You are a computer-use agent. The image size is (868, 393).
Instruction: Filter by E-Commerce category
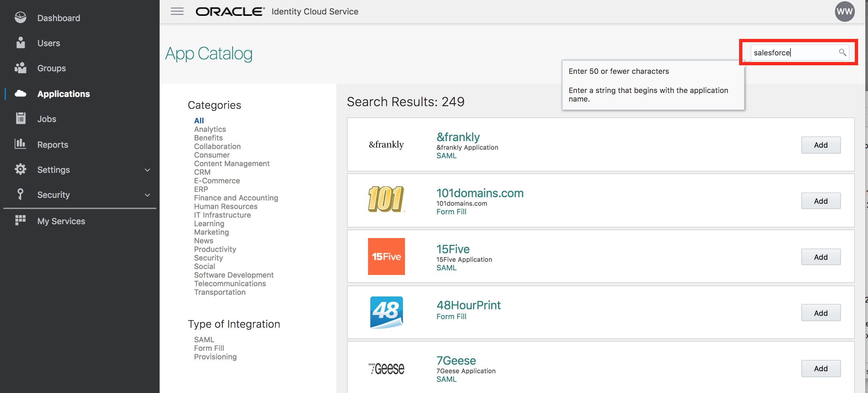point(217,180)
